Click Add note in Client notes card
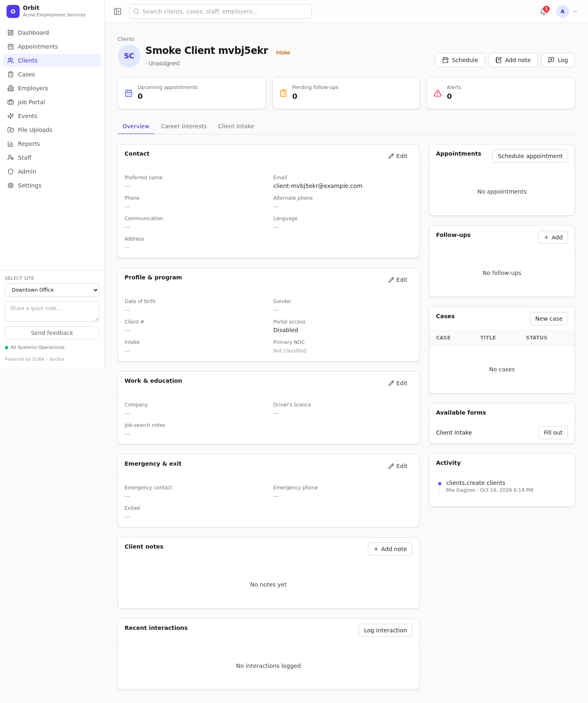The width and height of the screenshot is (588, 703). click(x=390, y=549)
